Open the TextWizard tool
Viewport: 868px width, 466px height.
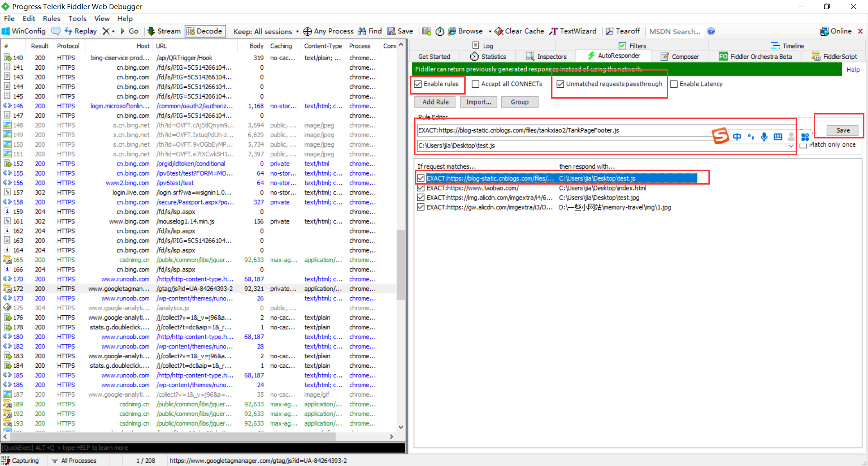(x=573, y=31)
